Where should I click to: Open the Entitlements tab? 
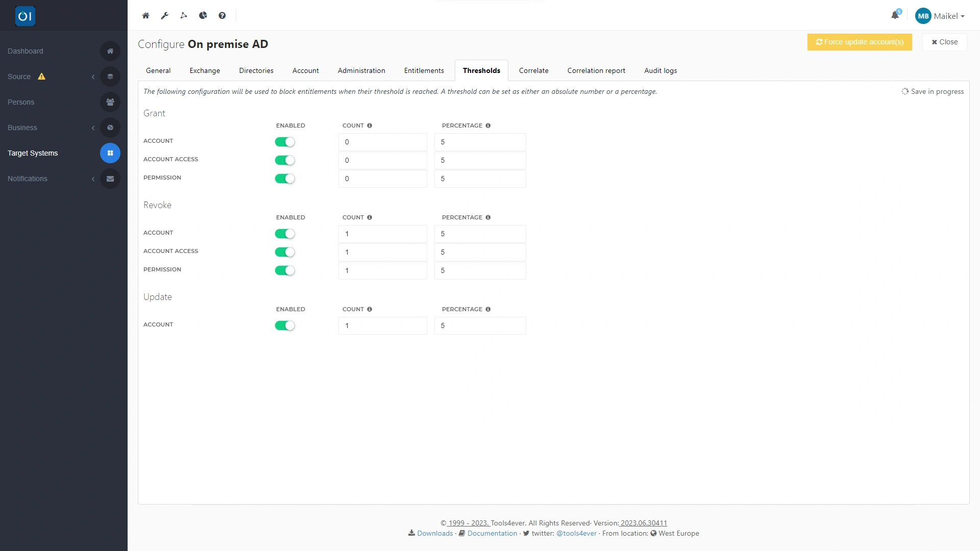(x=424, y=70)
